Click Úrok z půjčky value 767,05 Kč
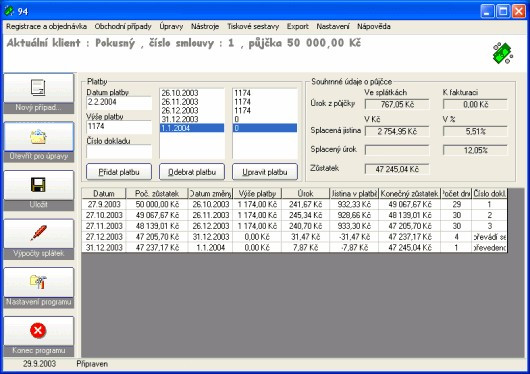 (x=397, y=104)
